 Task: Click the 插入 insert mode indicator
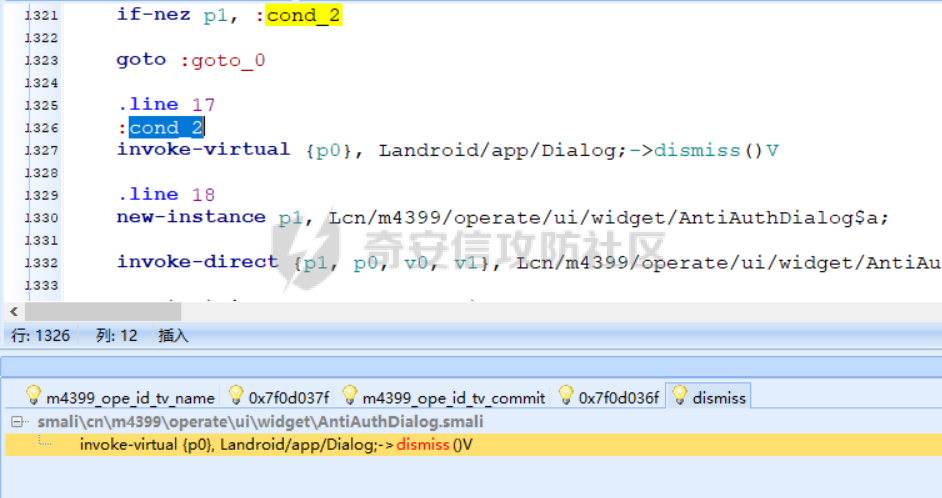coord(173,336)
